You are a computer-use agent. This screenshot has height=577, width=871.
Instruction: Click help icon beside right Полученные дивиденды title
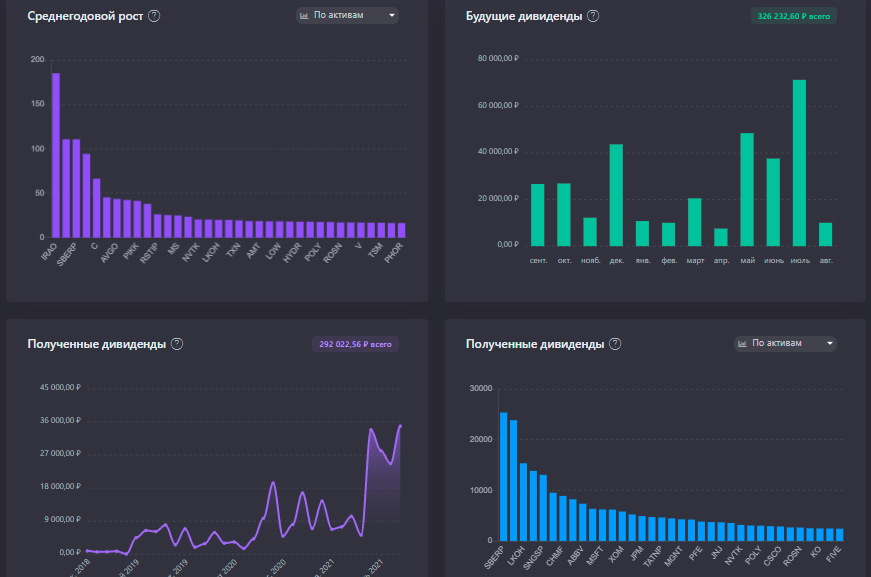point(615,344)
